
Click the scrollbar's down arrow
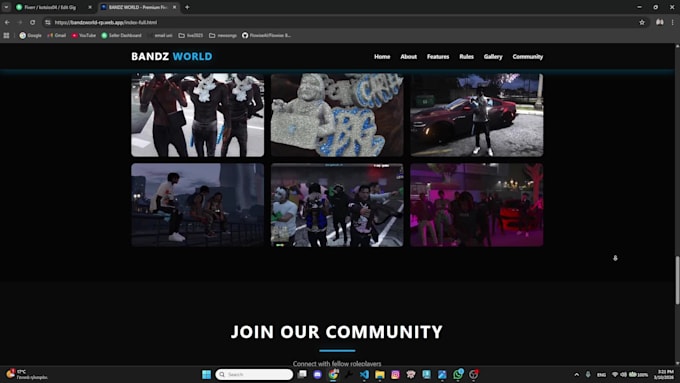point(677,363)
